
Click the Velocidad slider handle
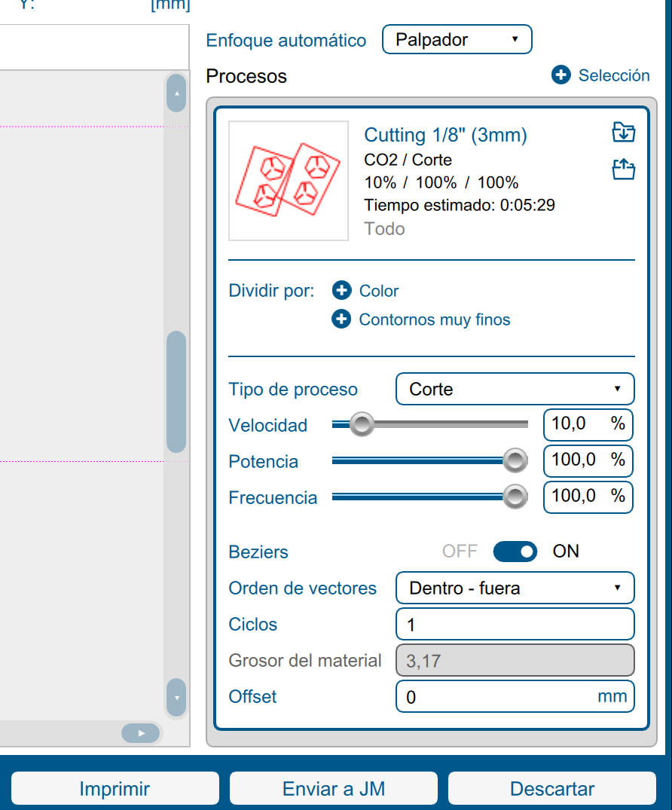pos(362,425)
